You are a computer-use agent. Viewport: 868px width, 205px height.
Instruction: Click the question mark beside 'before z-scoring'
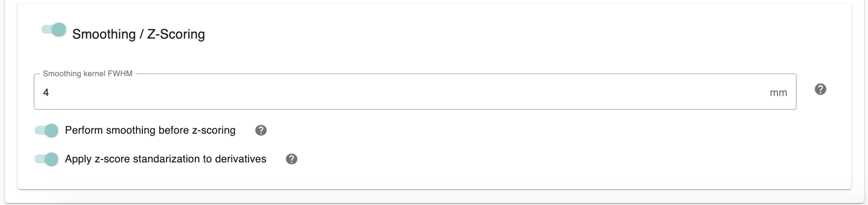261,130
